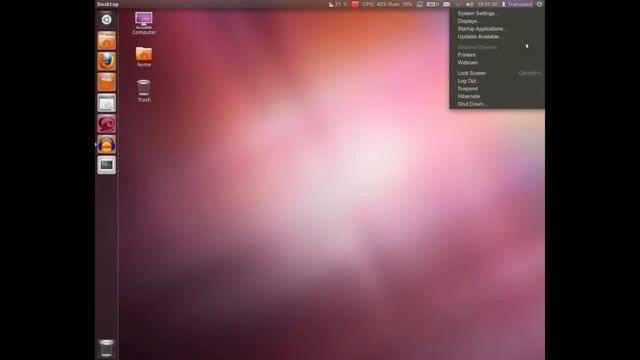Close the system gear menu icon
Image resolution: width=640 pixels, height=360 pixels.
(539, 4)
